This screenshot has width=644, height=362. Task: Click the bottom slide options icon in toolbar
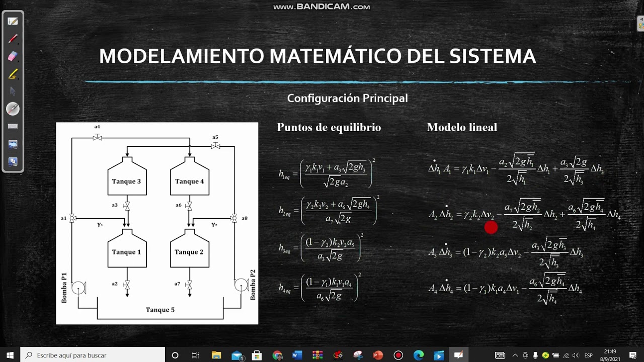[13, 162]
